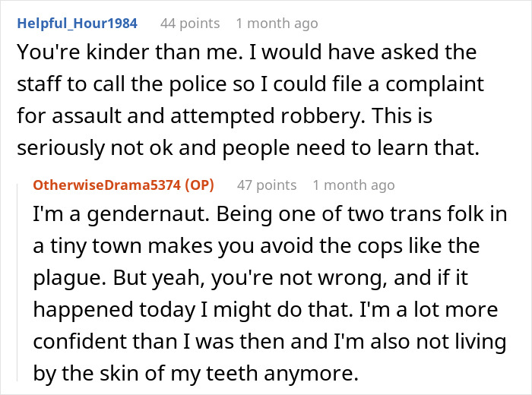Open the OP reply's '1 month ago' timestamp

(353, 185)
